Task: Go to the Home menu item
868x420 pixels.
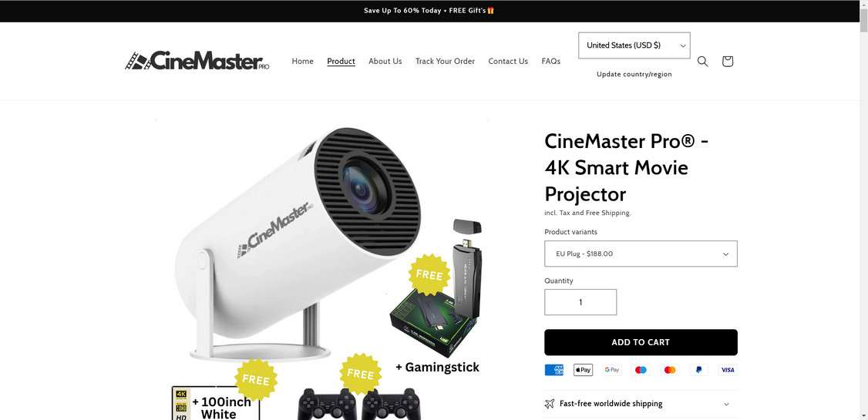Action: (x=303, y=62)
